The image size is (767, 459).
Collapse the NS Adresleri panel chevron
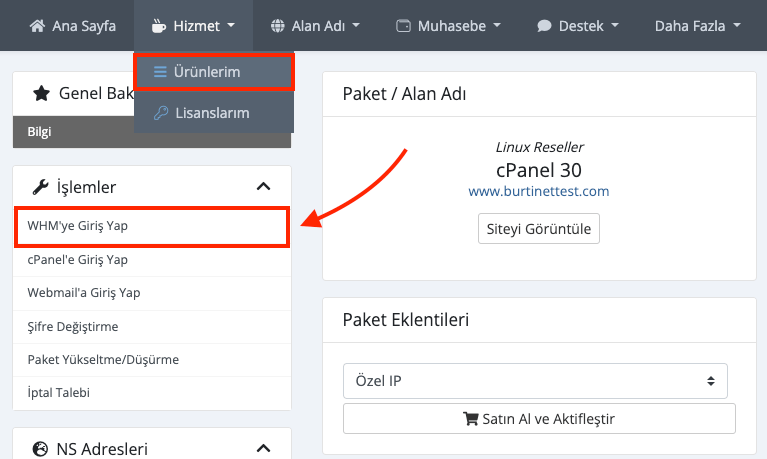(263, 449)
